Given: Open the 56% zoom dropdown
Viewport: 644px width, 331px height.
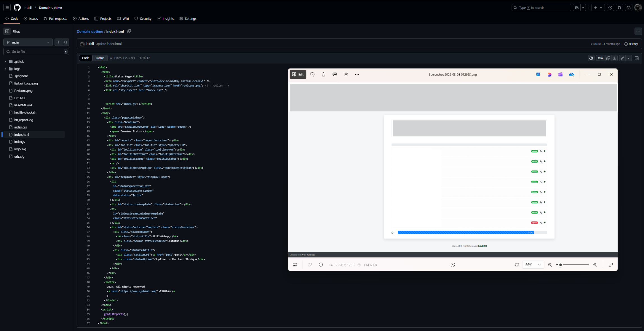Looking at the screenshot, I should [533, 265].
